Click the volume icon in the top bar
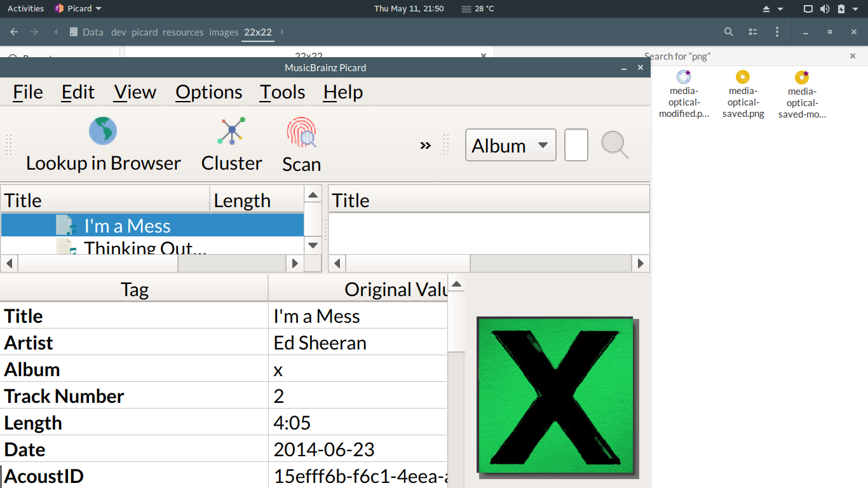This screenshot has width=868, height=488. click(825, 9)
